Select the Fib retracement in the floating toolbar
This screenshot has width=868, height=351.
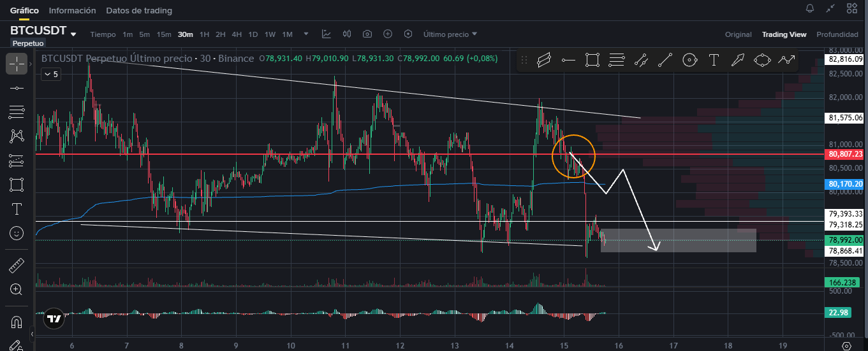617,61
